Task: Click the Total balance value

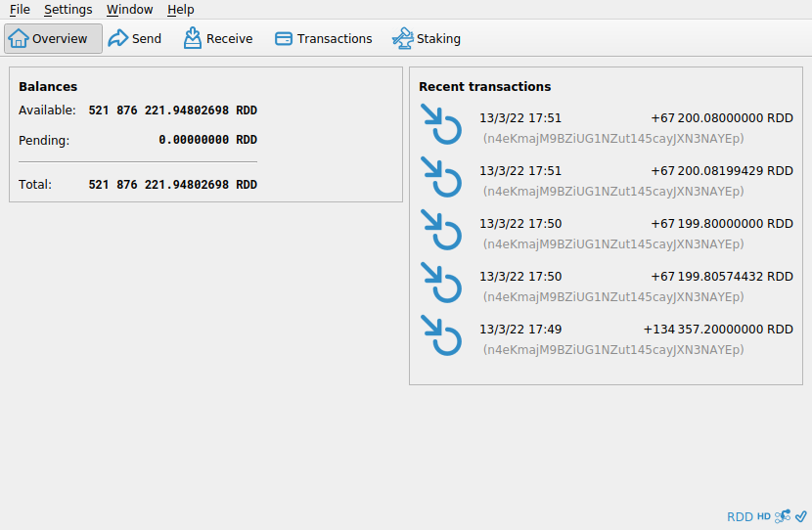Action: click(x=173, y=185)
